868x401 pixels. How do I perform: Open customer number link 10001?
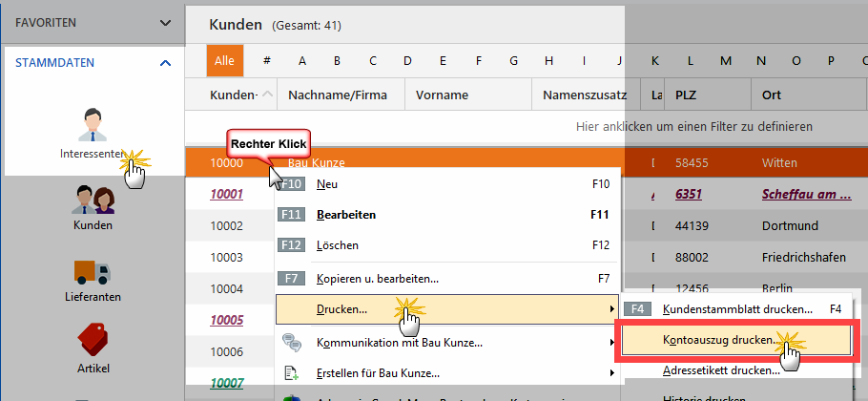pyautogui.click(x=226, y=195)
